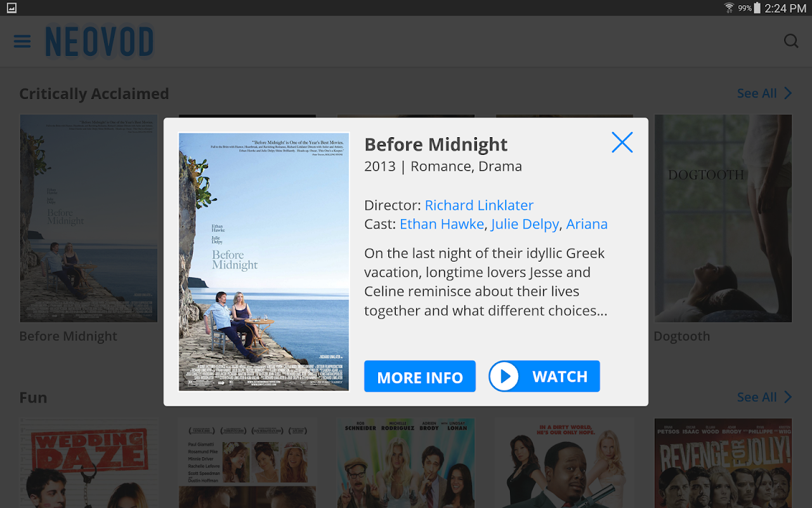Open poster listing Paul Giamatti cast

click(247, 463)
